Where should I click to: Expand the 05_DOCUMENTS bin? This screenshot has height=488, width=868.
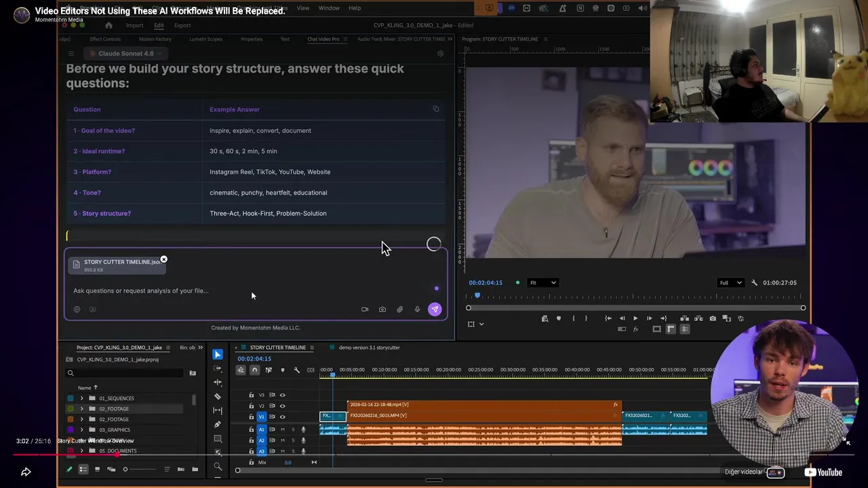click(x=82, y=451)
